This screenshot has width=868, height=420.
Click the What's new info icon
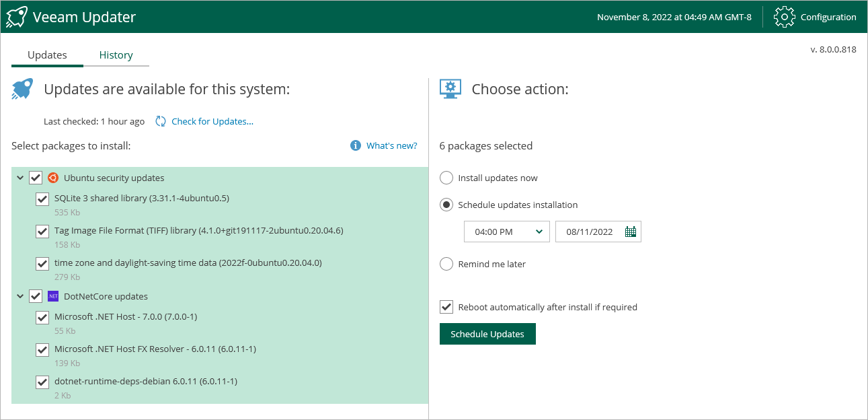(356, 145)
